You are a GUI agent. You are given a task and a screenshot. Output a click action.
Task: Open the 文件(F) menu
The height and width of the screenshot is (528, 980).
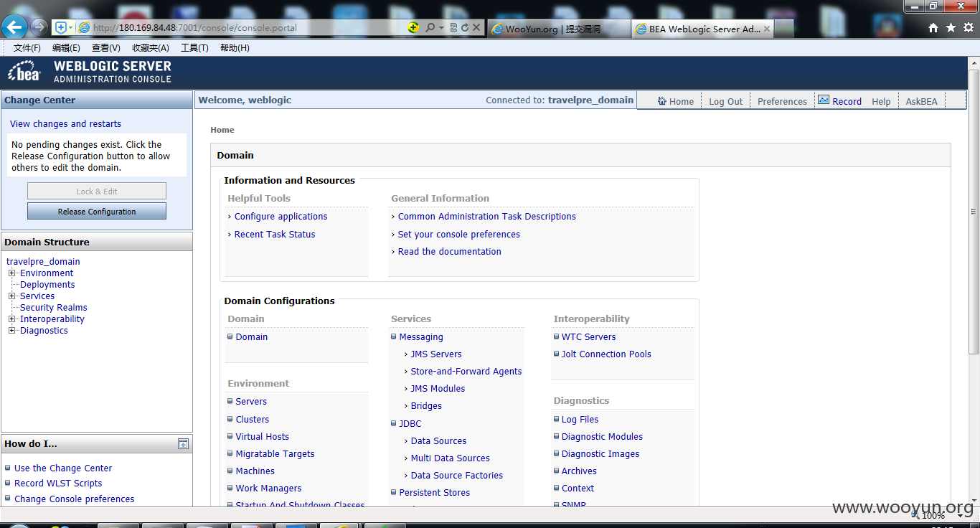(x=27, y=48)
